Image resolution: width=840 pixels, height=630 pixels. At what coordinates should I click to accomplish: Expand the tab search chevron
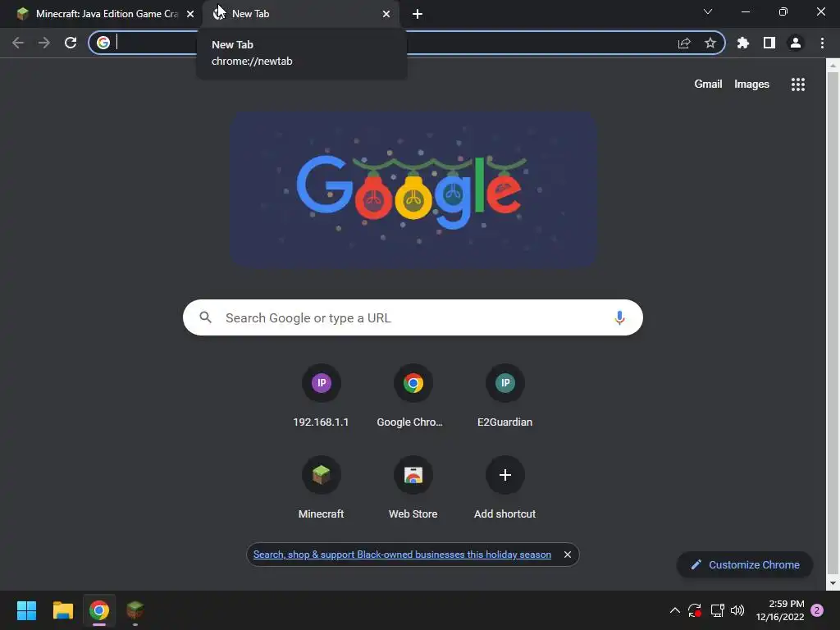point(708,11)
